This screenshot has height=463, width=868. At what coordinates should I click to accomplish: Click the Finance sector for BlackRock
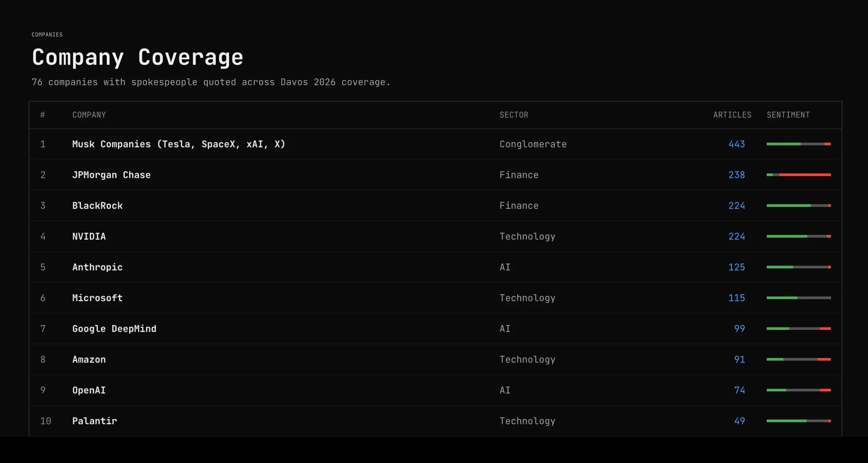(519, 206)
